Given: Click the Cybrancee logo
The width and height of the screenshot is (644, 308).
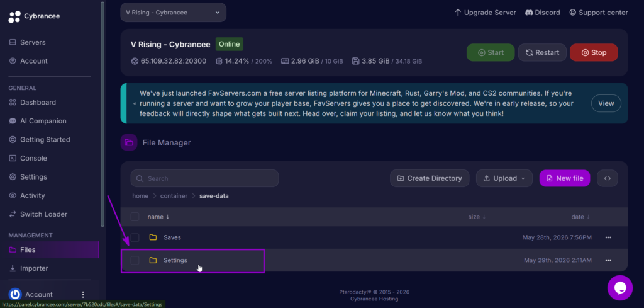Looking at the screenshot, I should coord(34,16).
